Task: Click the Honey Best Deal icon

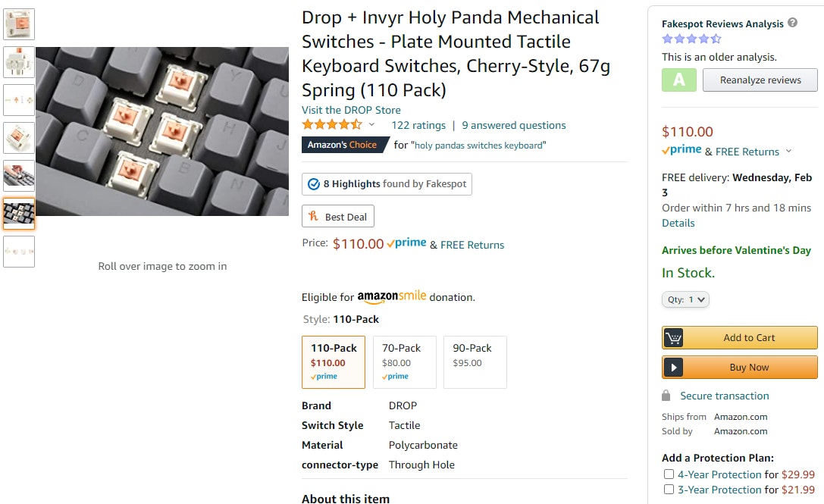Action: click(x=313, y=217)
